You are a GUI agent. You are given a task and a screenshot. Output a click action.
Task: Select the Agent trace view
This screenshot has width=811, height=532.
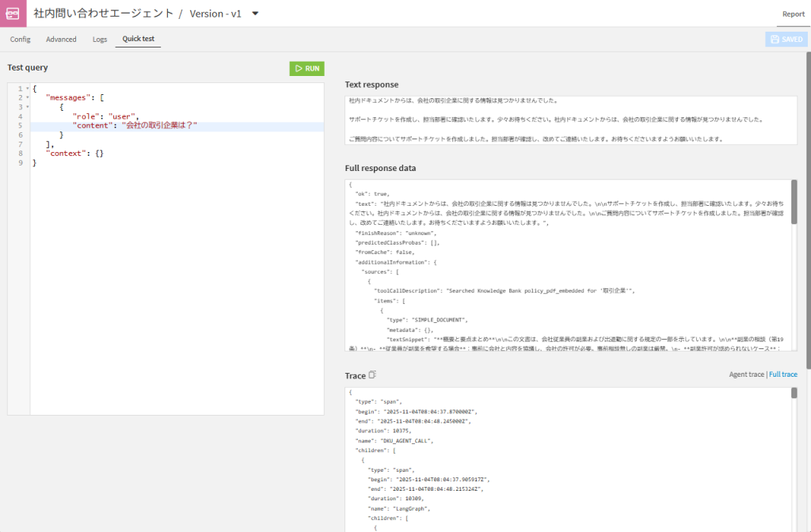[x=746, y=374]
